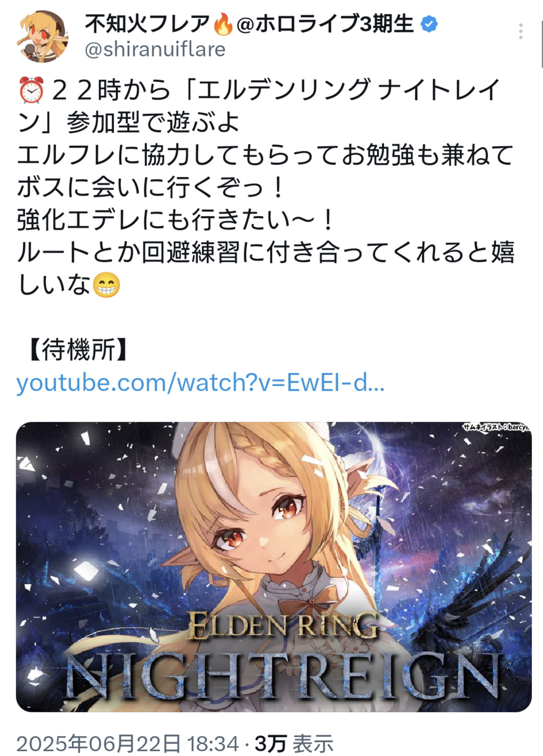
Task: Click the tweet line ボスに会いに行くぞっ！
Action: 150,188
